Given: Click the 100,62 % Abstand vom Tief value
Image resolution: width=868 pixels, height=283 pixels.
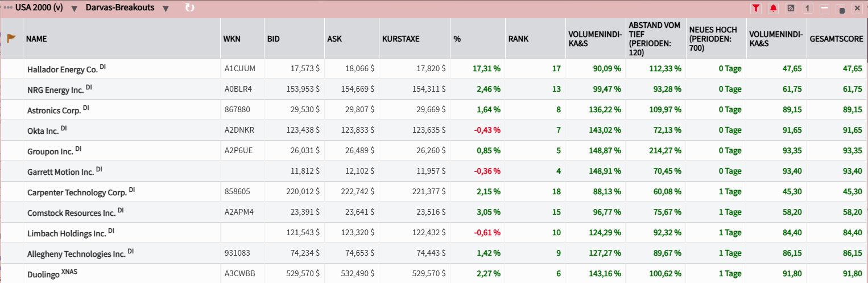Looking at the screenshot, I should 666,274.
